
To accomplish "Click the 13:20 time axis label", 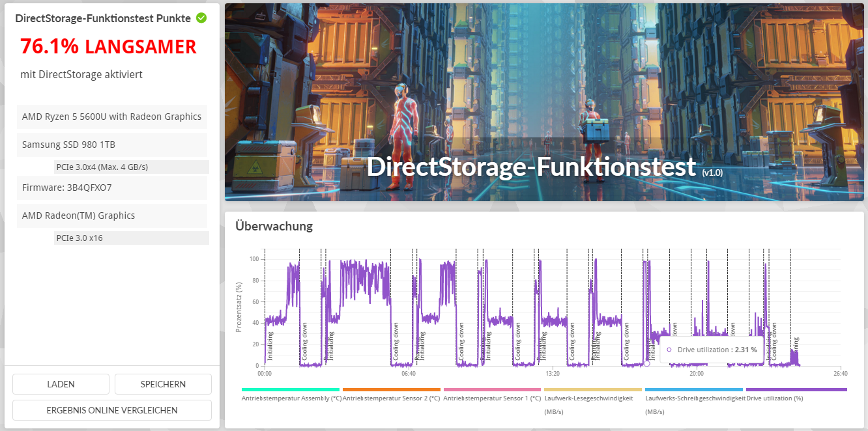I will 553,374.
